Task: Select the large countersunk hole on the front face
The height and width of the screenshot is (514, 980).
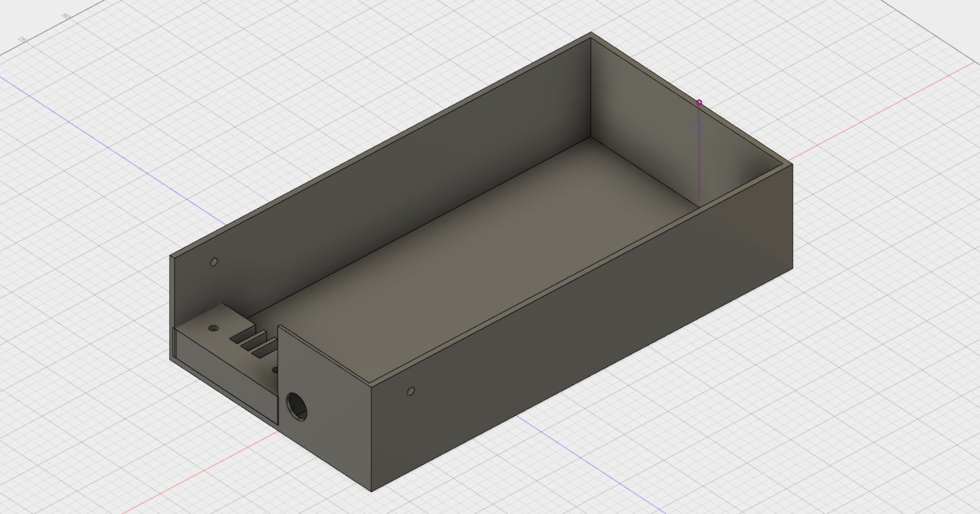Action: (x=296, y=404)
